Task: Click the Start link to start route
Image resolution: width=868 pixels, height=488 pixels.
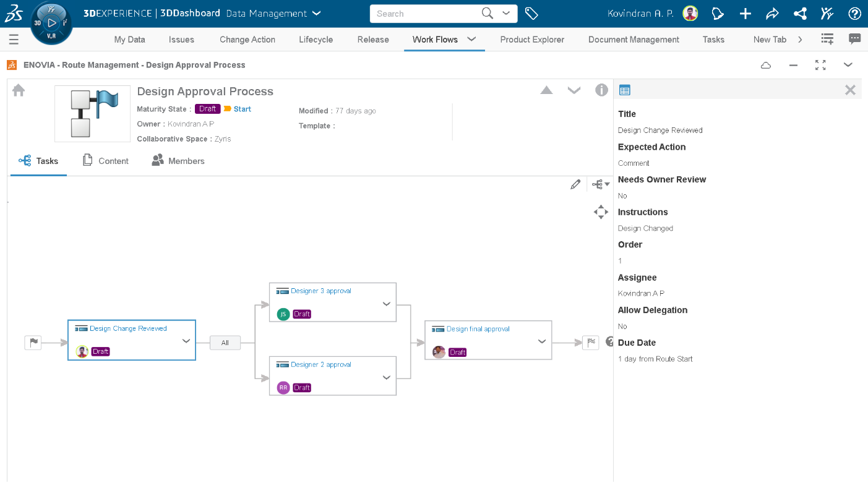Action: [242, 109]
